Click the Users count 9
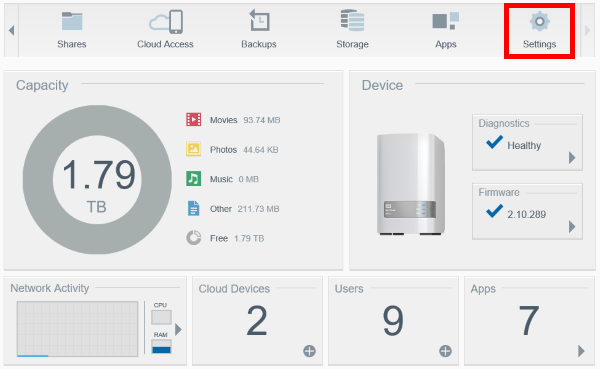 coord(393,321)
